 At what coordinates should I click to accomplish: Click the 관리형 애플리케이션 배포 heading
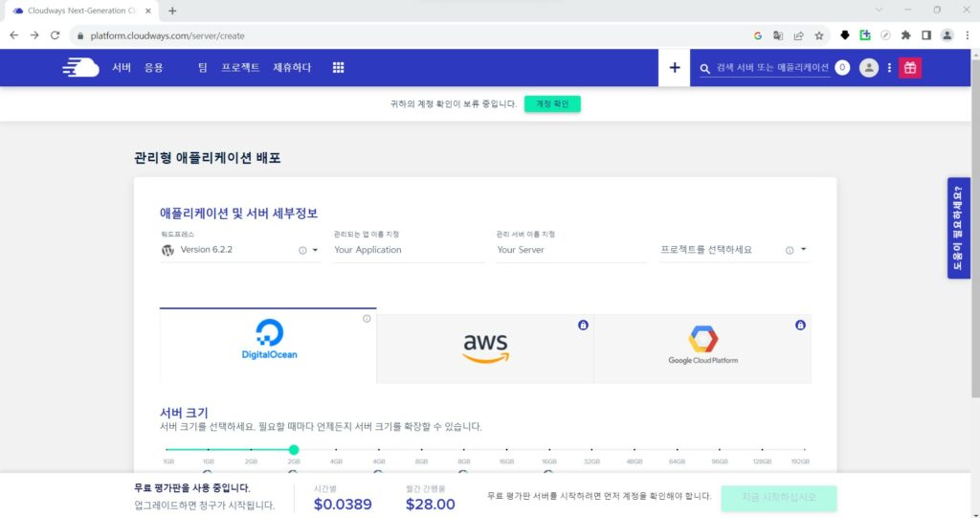[208, 158]
